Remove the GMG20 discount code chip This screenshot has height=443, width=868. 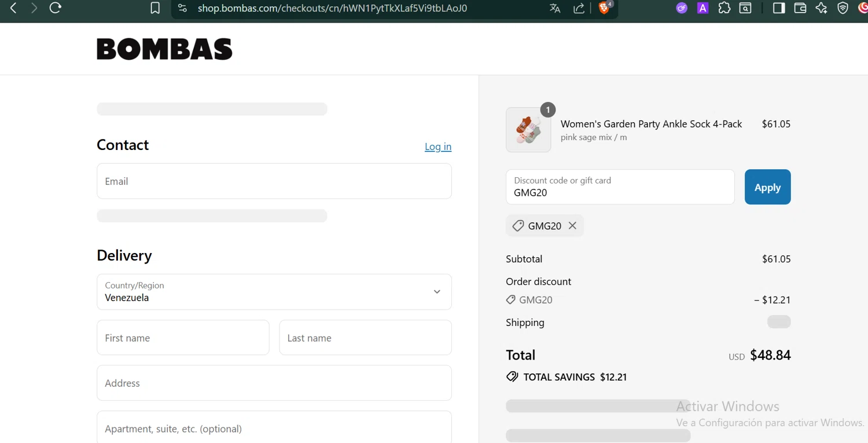pyautogui.click(x=572, y=226)
